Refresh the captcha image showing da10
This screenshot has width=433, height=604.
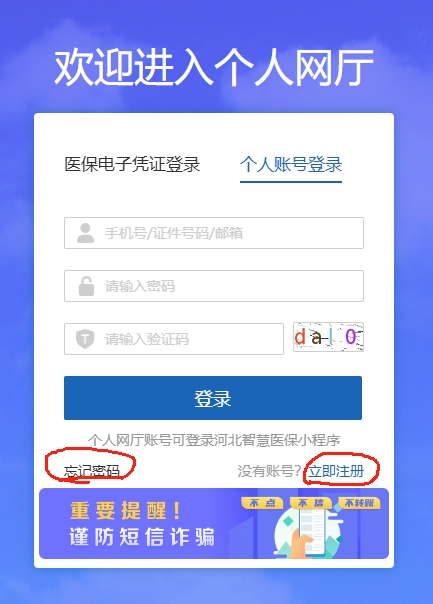tap(328, 337)
